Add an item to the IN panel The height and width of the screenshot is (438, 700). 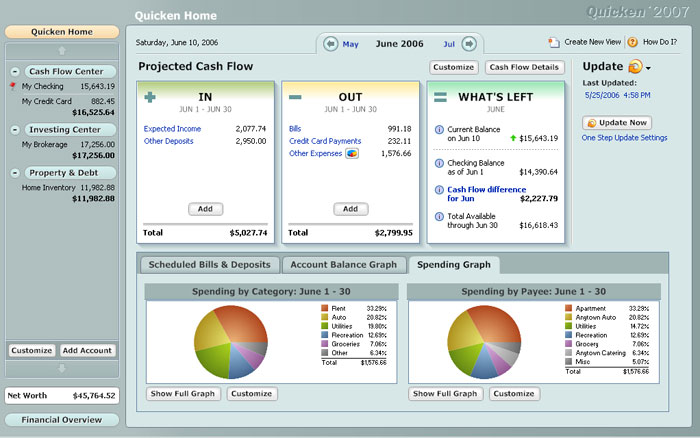[205, 209]
